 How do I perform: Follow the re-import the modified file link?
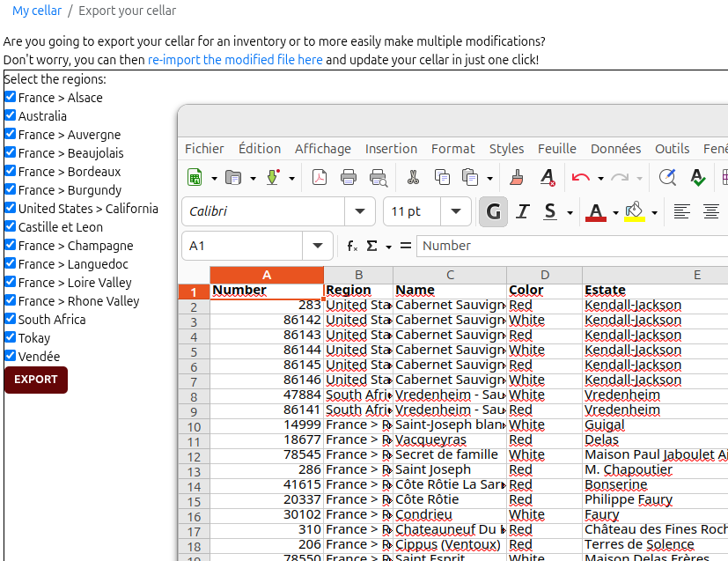pos(235,60)
